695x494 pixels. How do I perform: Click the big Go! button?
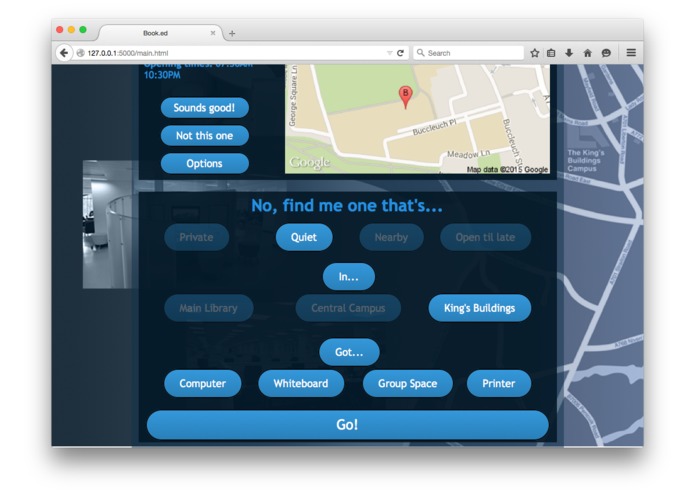[348, 425]
